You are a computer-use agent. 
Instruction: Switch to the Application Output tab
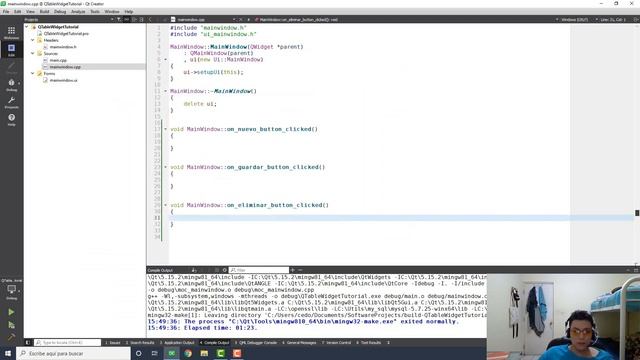[x=177, y=342]
